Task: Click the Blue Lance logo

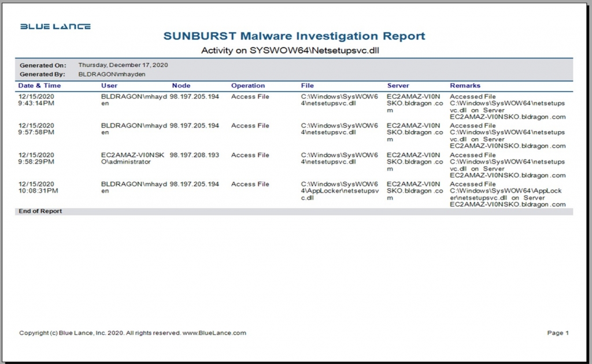Action: (55, 27)
